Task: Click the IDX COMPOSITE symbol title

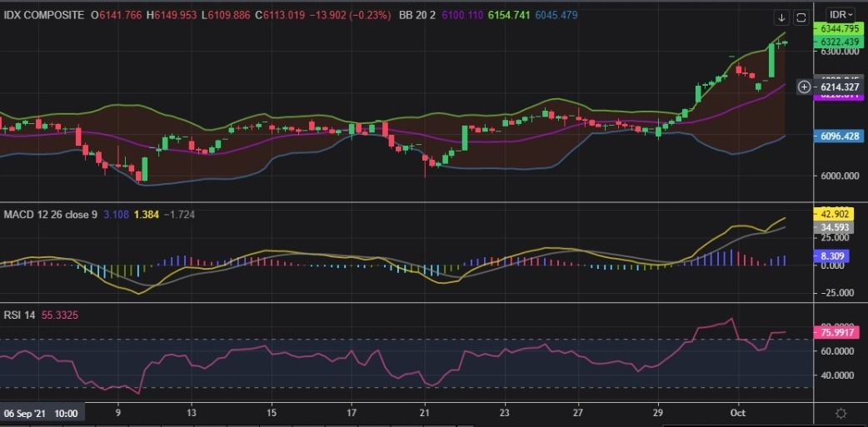Action: coord(44,16)
